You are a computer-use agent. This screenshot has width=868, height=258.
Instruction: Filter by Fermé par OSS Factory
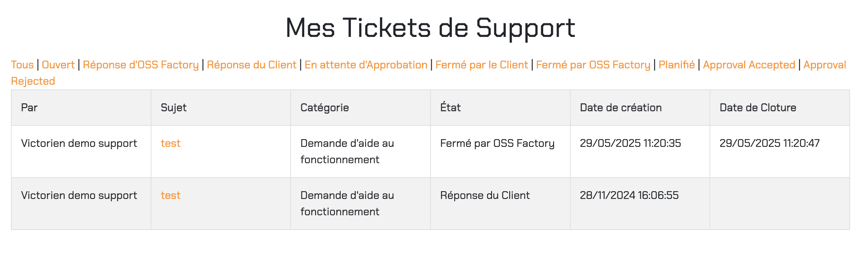(593, 65)
